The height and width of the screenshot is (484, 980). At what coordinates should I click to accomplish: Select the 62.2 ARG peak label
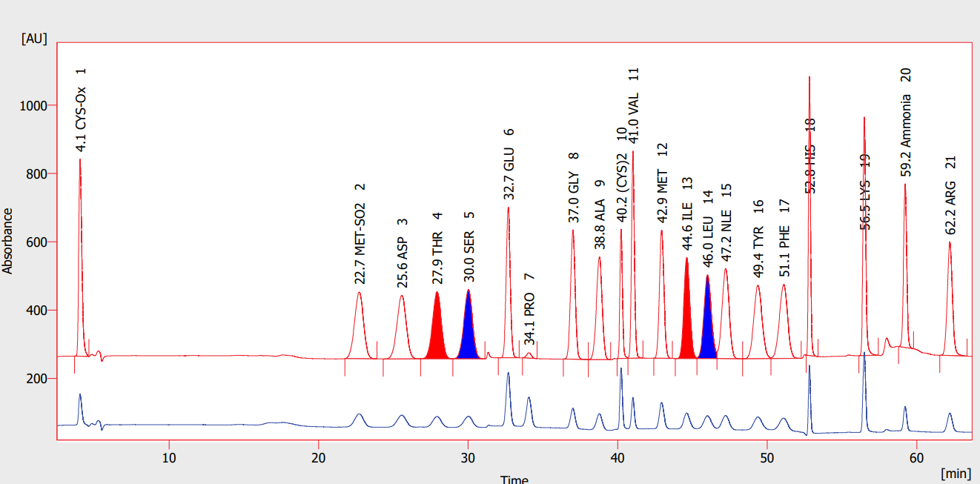coord(950,196)
